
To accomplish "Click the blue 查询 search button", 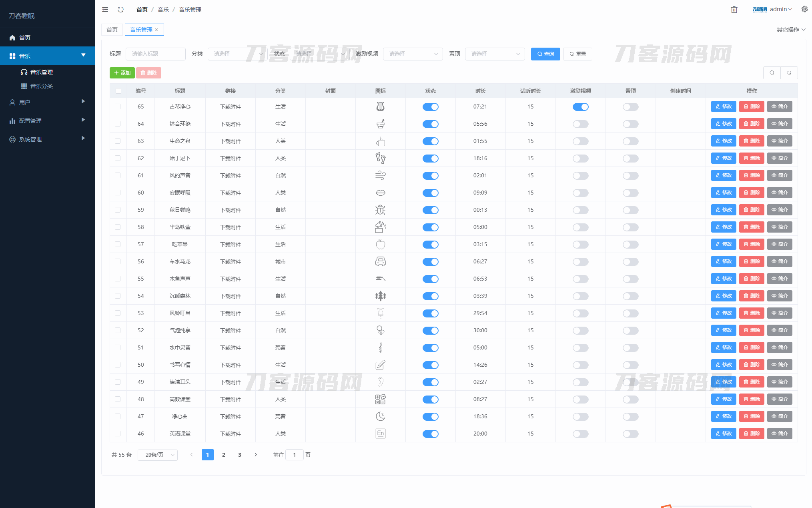I will [x=545, y=54].
